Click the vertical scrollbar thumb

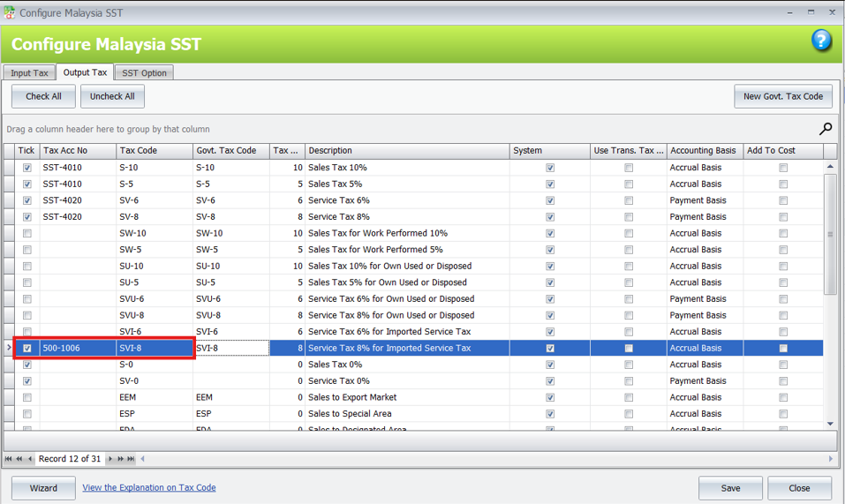830,234
